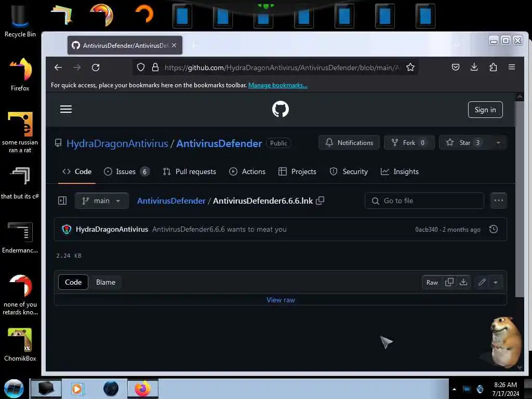Open the Windows Start orb
This screenshot has width=532, height=399.
point(14,389)
